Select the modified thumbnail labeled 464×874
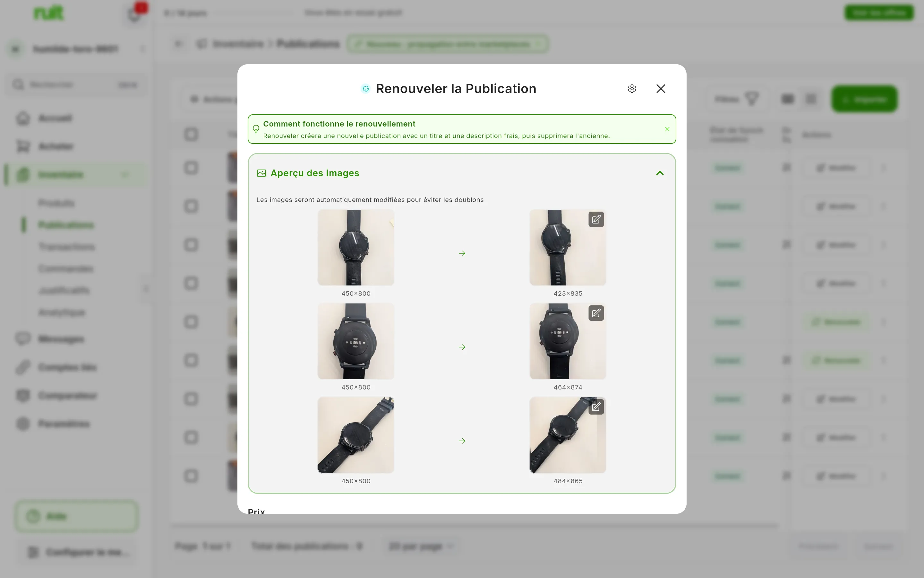The height and width of the screenshot is (578, 924). [568, 341]
